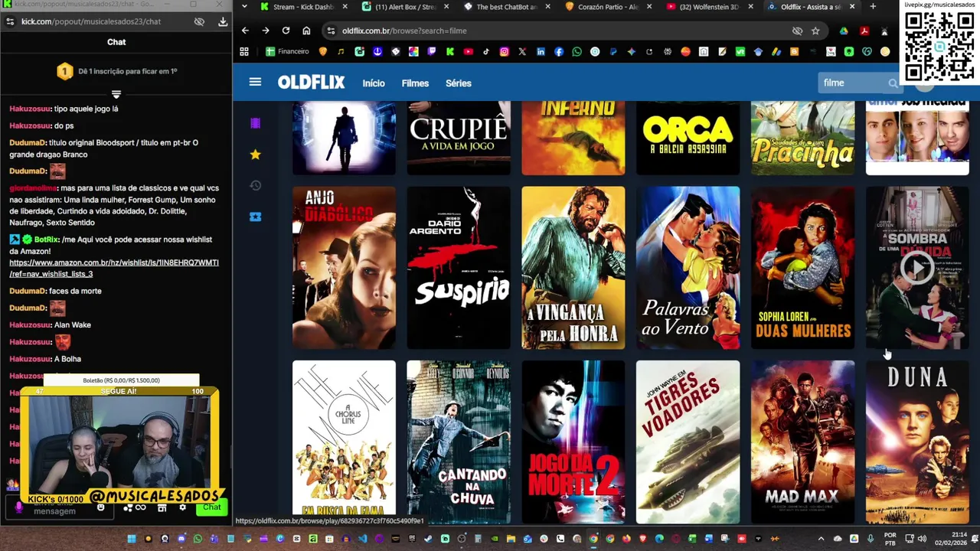Open the A Chorus Line poster
980x551 pixels.
tap(344, 442)
